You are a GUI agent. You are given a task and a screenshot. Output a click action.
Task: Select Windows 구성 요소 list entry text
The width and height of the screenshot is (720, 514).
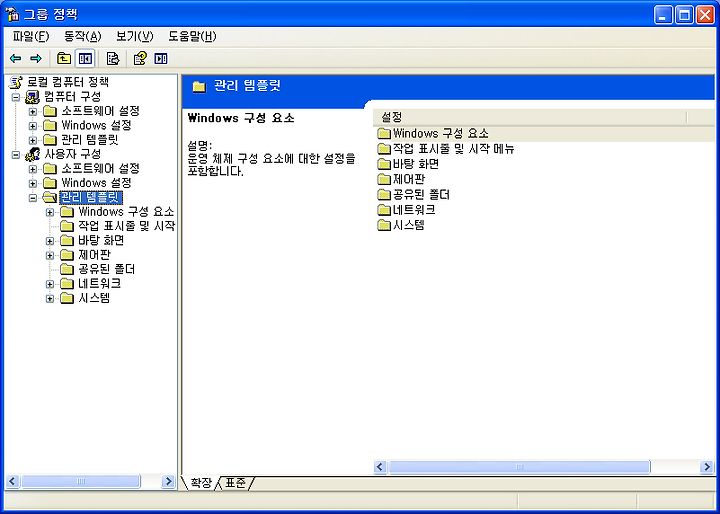441,134
